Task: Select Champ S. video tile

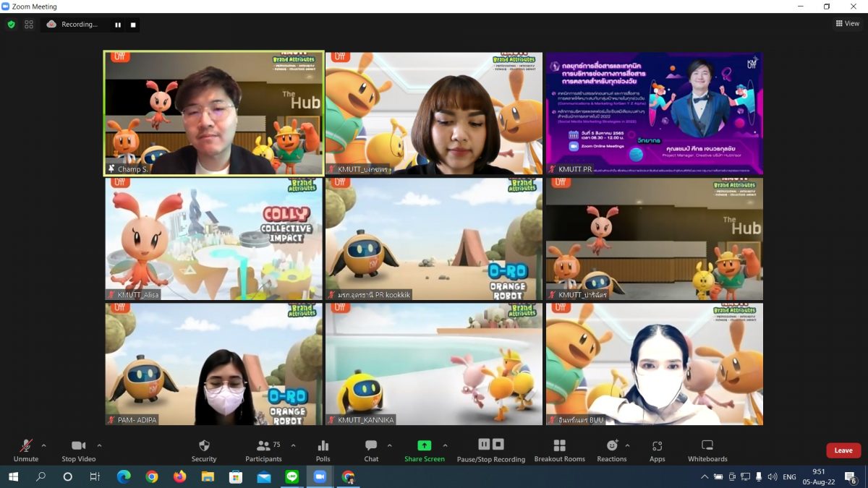Action: point(214,113)
